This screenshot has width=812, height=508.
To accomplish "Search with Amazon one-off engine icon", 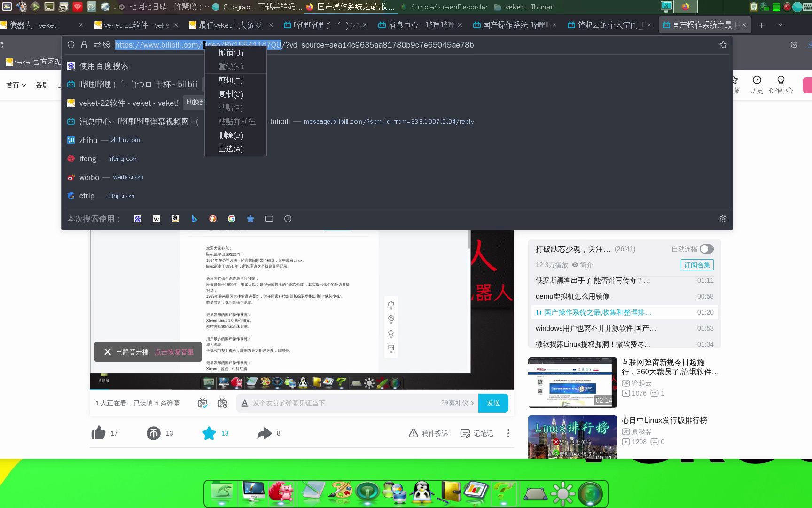I will (175, 219).
